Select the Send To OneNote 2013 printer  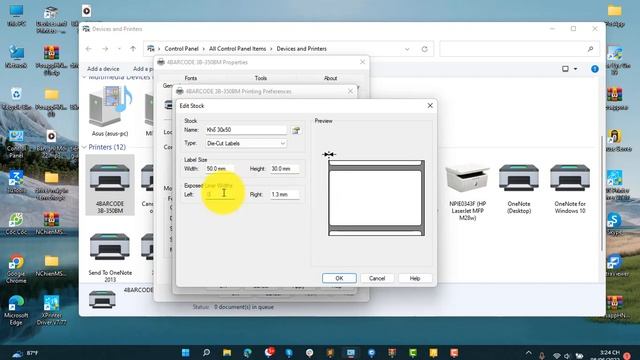(x=110, y=257)
